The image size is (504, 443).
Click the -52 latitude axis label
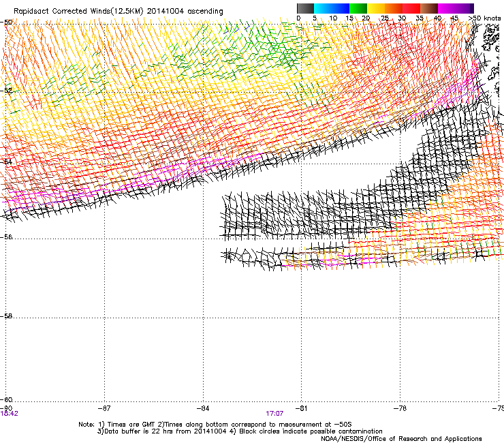[x=6, y=91]
